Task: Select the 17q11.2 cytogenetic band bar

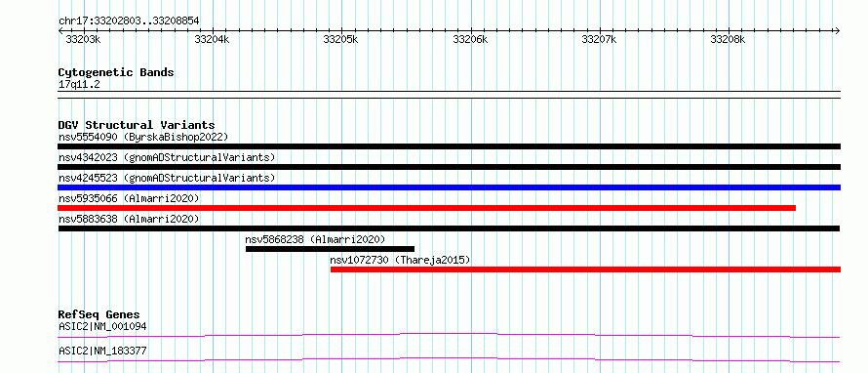Action: 449,95
